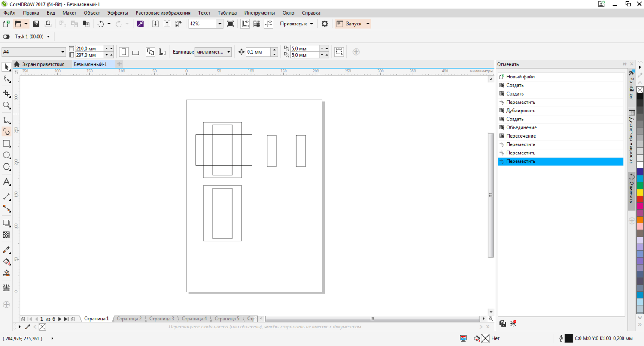Switch page to portrait orientation
This screenshot has height=346, width=644.
pos(124,52)
